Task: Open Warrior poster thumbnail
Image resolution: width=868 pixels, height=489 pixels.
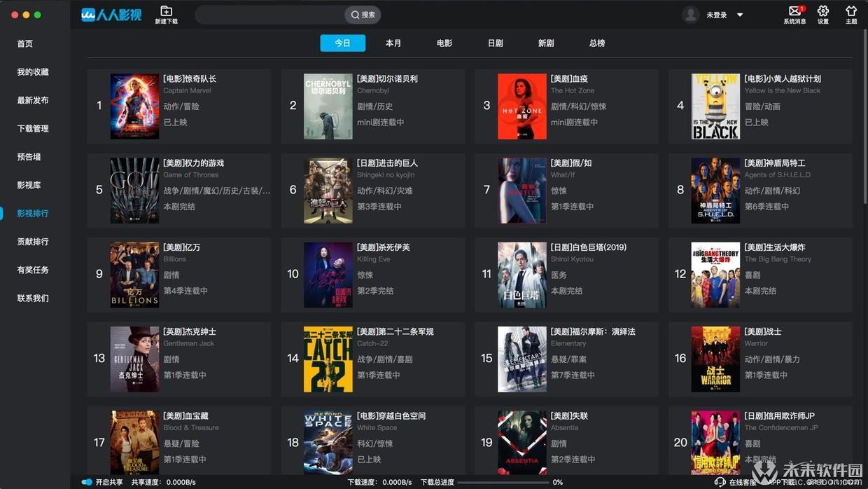Action: coord(715,359)
